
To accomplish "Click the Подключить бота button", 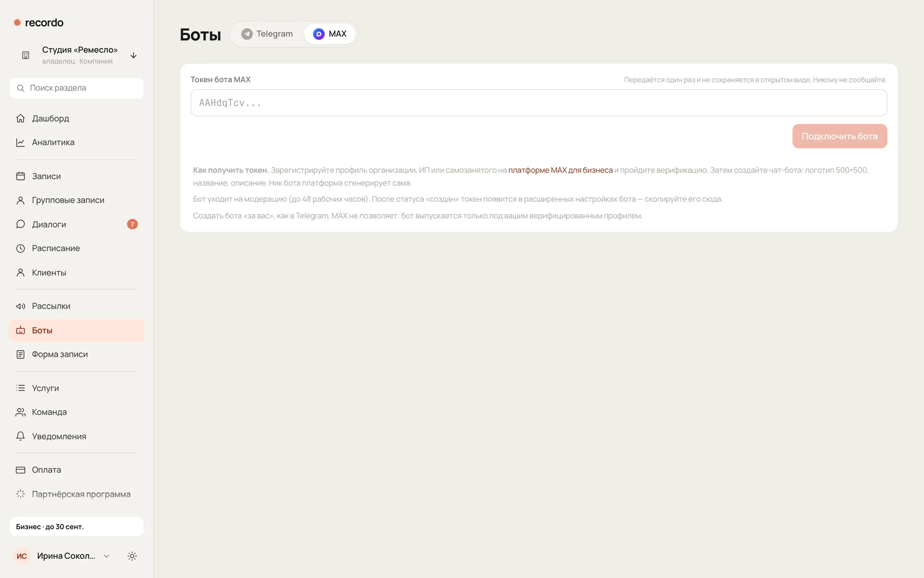I will [839, 137].
